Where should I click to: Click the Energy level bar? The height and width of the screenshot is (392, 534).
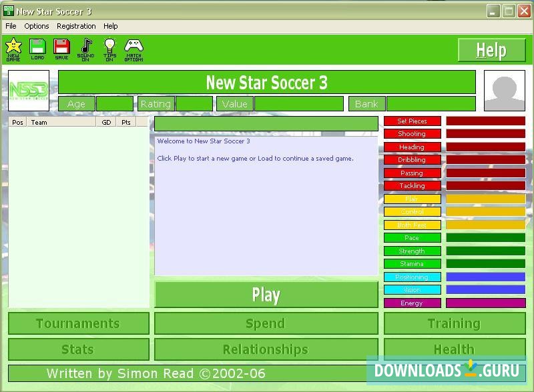point(485,303)
